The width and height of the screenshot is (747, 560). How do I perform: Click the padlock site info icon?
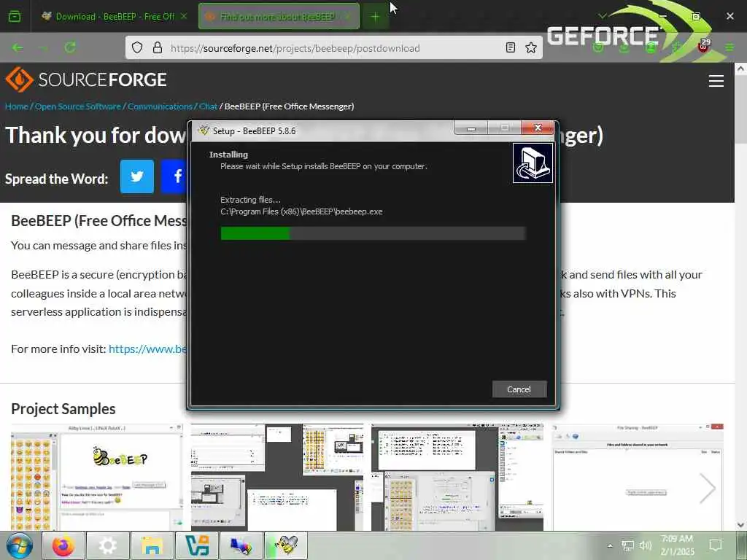(x=158, y=47)
